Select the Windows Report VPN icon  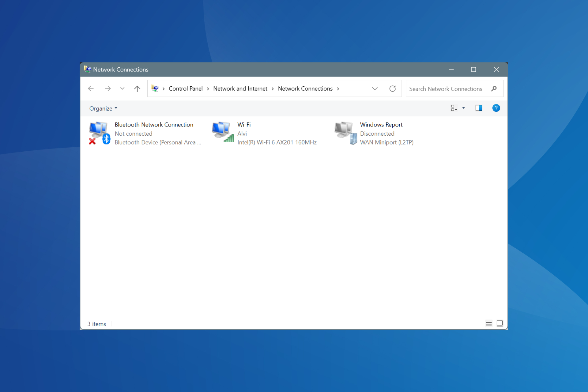click(x=346, y=133)
